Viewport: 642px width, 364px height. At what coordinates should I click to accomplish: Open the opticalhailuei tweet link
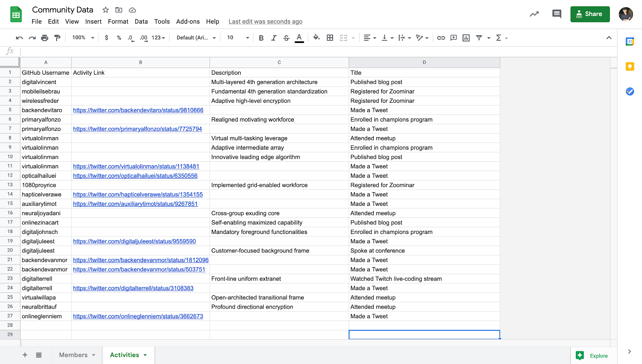pyautogui.click(x=135, y=175)
